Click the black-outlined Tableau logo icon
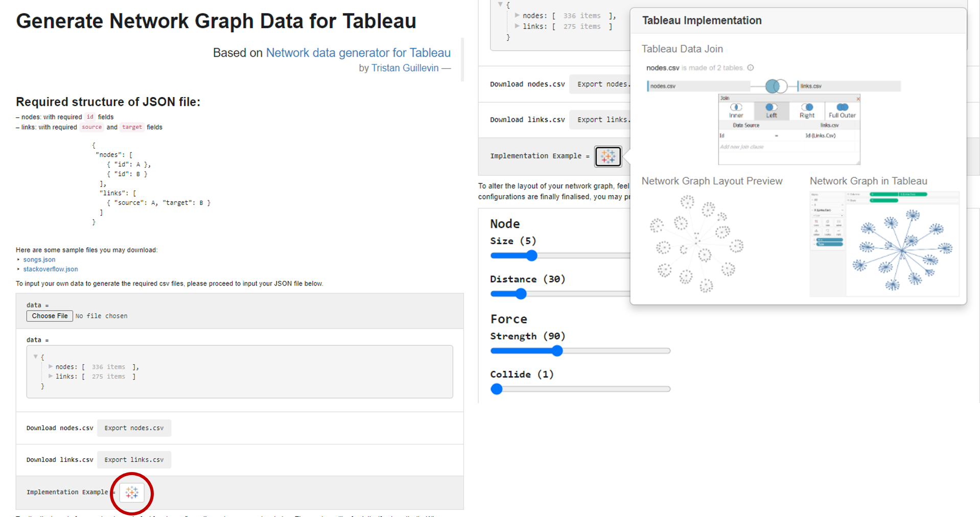Image resolution: width=980 pixels, height=517 pixels. tap(608, 156)
